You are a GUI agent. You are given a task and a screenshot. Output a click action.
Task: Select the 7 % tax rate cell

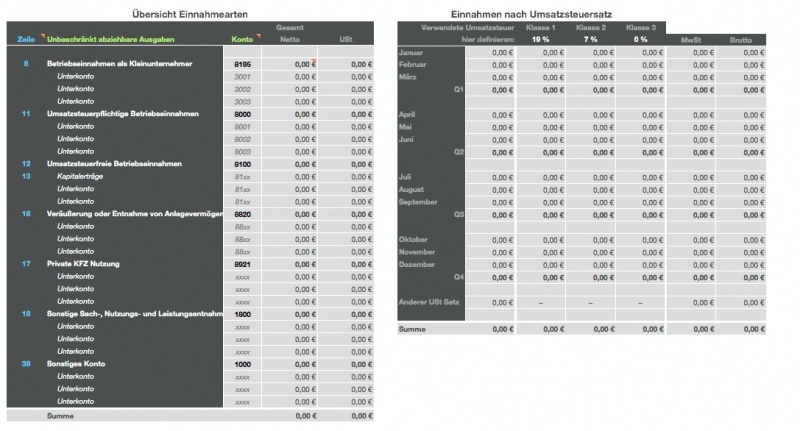(x=590, y=39)
